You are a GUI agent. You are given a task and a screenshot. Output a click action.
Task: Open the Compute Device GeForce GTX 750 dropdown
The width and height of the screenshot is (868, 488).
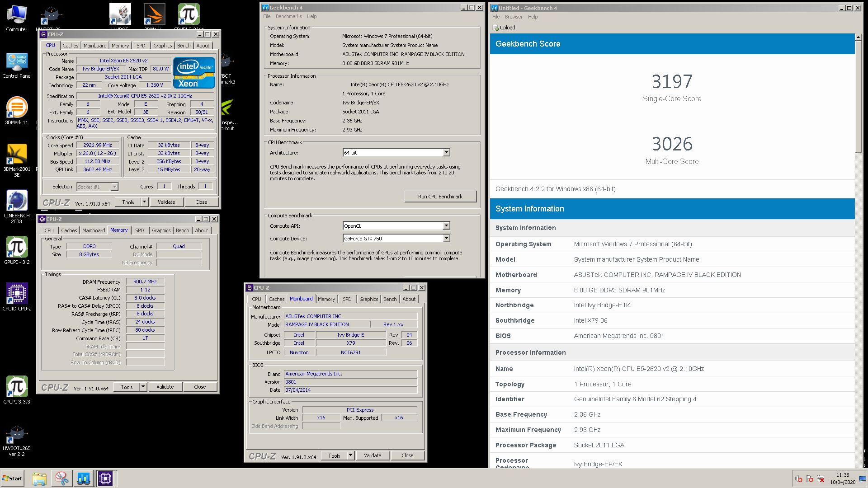click(396, 239)
